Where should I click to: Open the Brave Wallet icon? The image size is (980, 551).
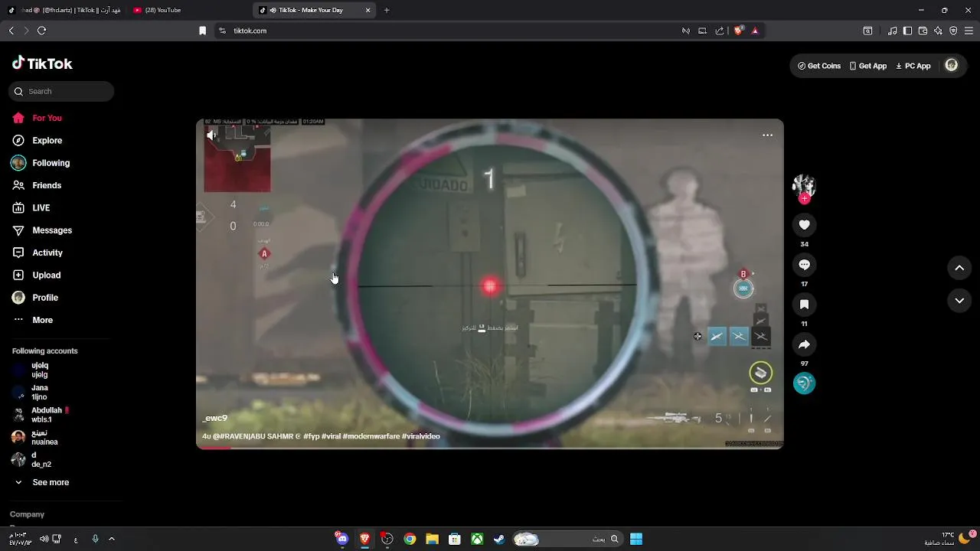(x=923, y=31)
